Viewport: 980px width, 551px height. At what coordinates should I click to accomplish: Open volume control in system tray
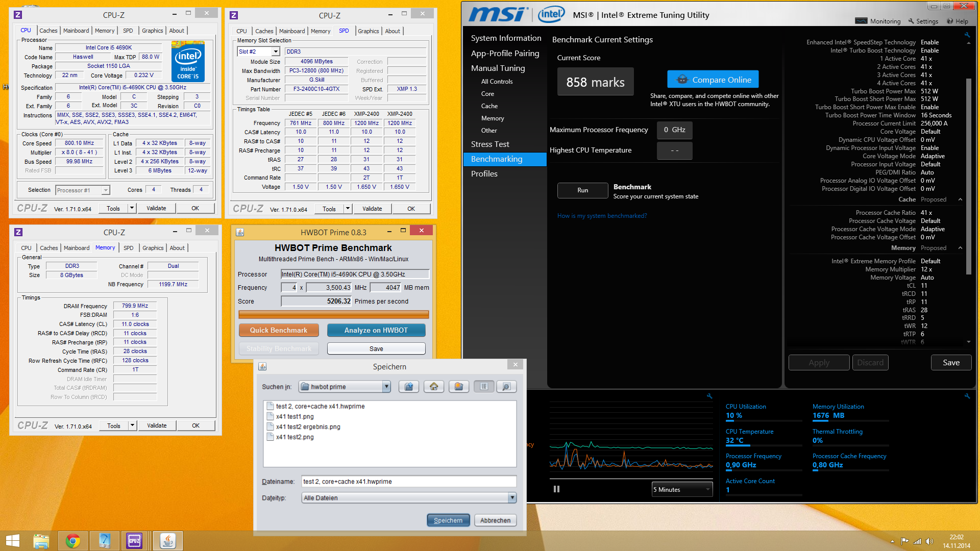coord(929,541)
